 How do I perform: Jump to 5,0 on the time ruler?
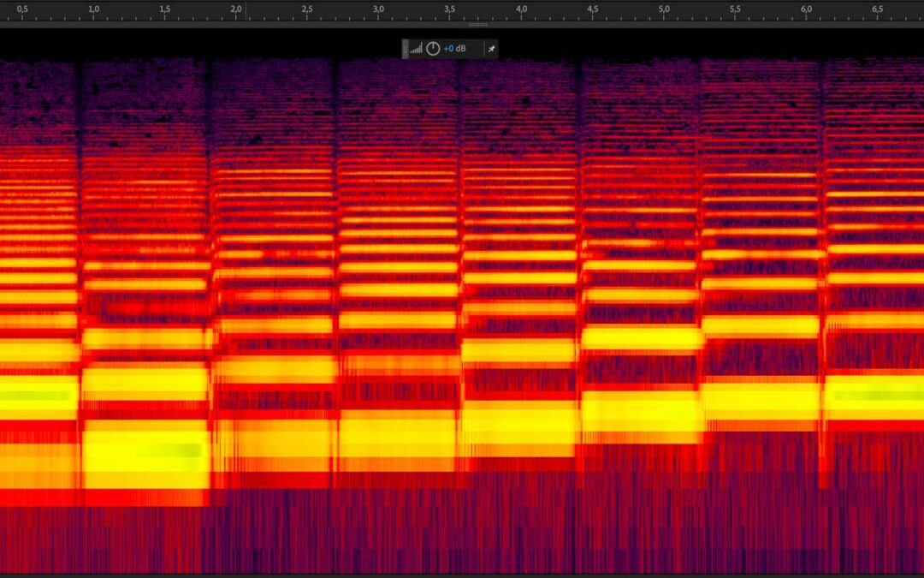click(x=663, y=9)
